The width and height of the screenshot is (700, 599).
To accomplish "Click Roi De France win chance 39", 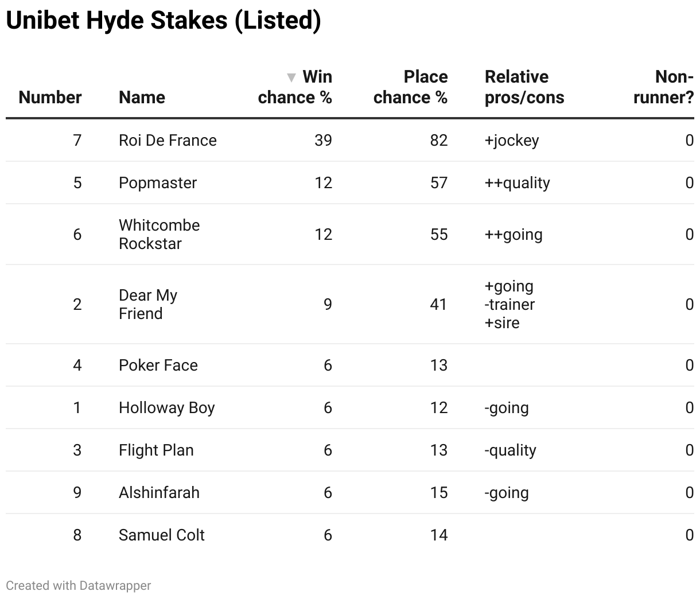I will [x=323, y=140].
